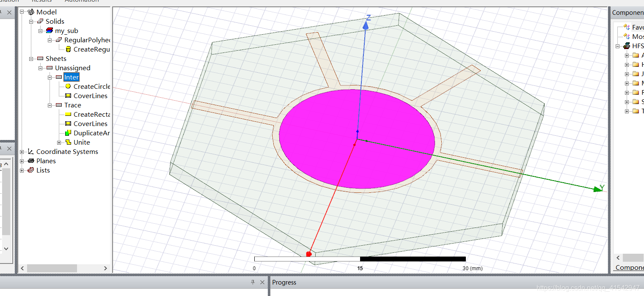Click CoverLines icon under Inter
This screenshot has height=296, width=644.
point(68,96)
